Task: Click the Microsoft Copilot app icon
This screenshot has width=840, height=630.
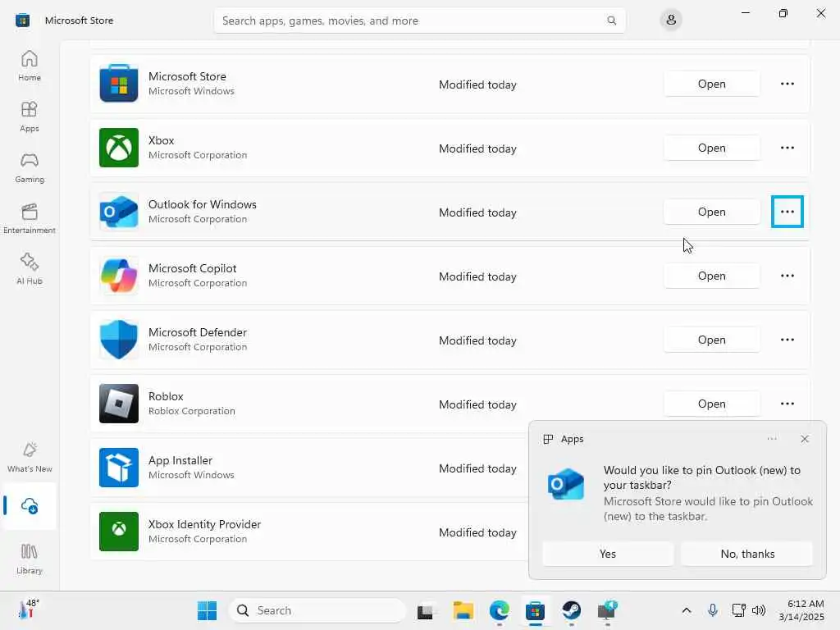Action: pyautogui.click(x=119, y=276)
